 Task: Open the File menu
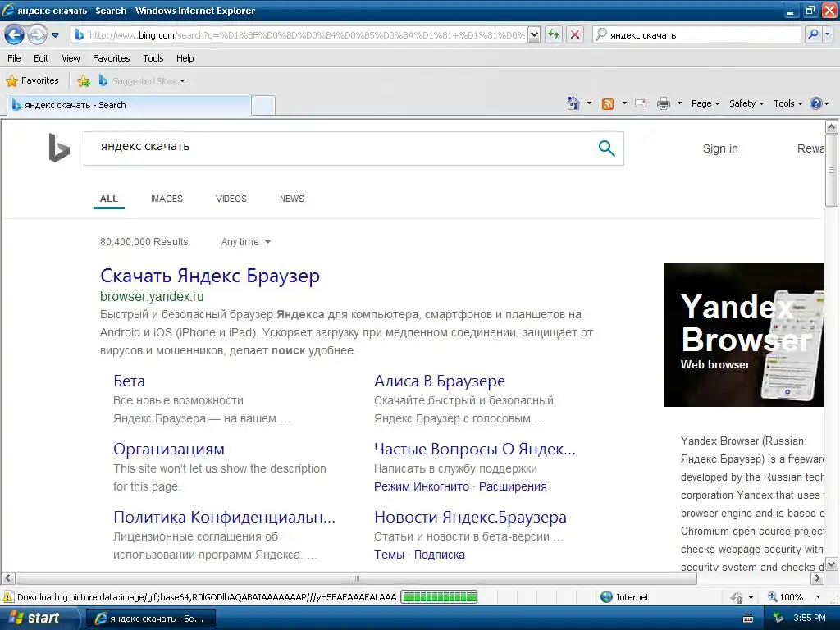point(15,58)
